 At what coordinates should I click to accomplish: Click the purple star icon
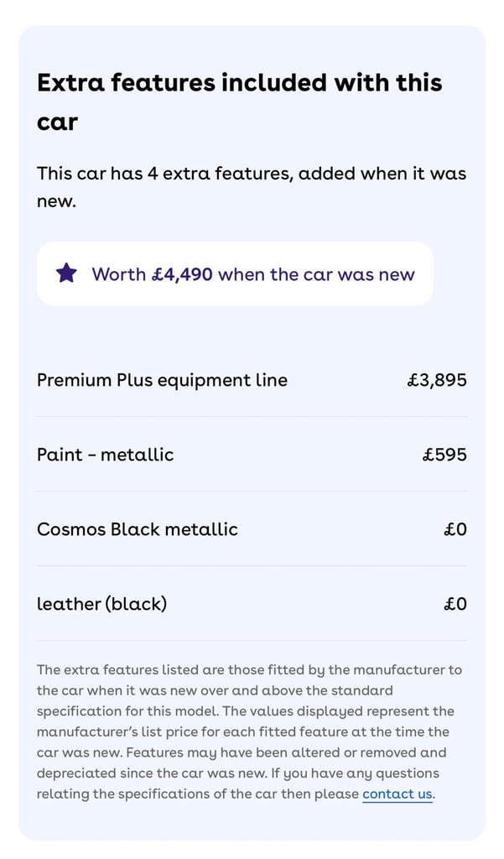click(x=66, y=273)
